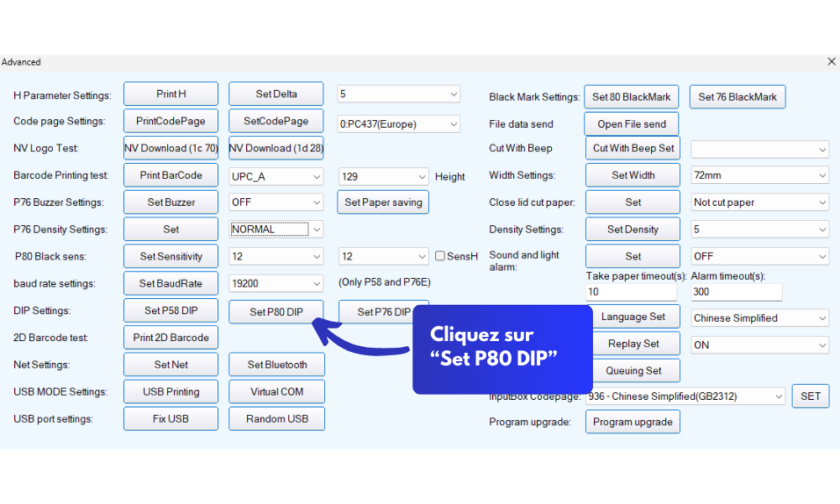This screenshot has height=504, width=840.
Task: Open the H parameter value dropdown showing 5
Action: tap(398, 94)
